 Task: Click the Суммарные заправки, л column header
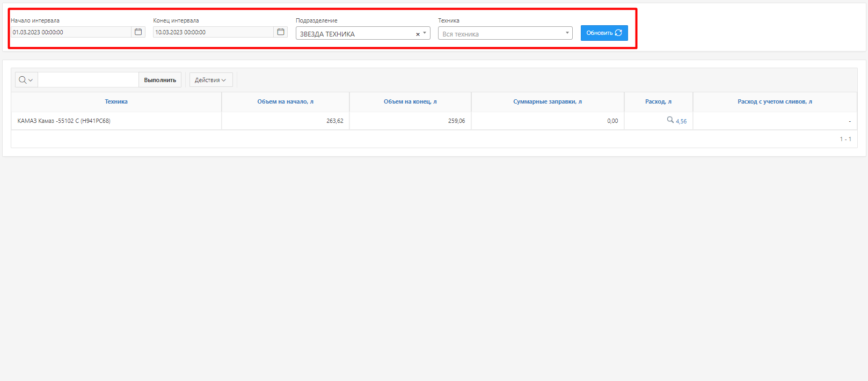(547, 101)
